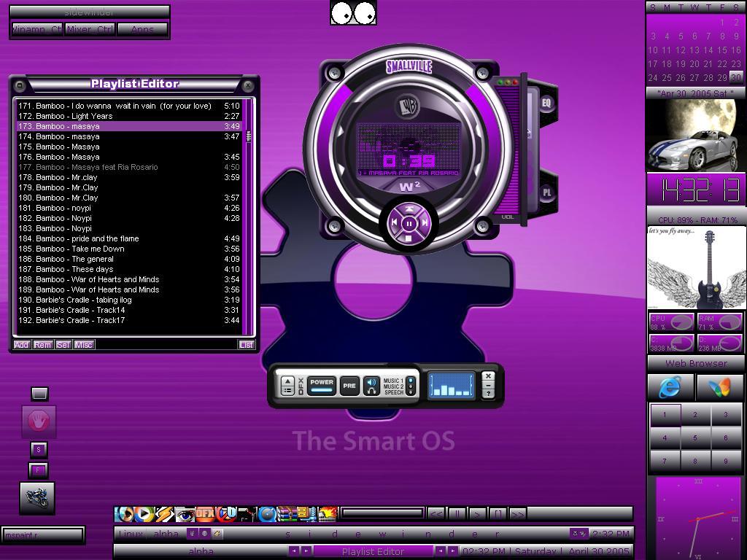Launch MSN butterfly icon in Web Browser panel
Screen dimensions: 747x560
click(x=719, y=386)
